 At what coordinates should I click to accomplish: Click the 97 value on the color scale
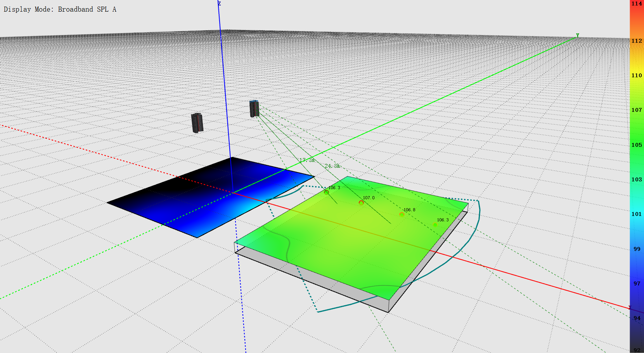coord(637,283)
